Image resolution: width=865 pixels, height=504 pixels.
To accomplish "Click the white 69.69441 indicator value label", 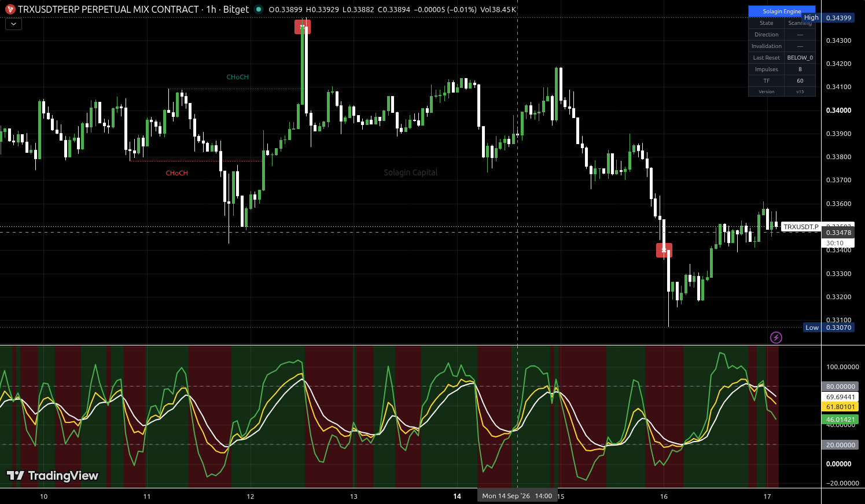I will (840, 397).
